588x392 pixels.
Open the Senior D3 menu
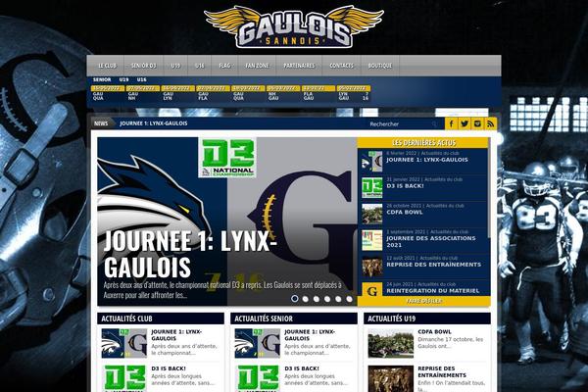tap(144, 66)
